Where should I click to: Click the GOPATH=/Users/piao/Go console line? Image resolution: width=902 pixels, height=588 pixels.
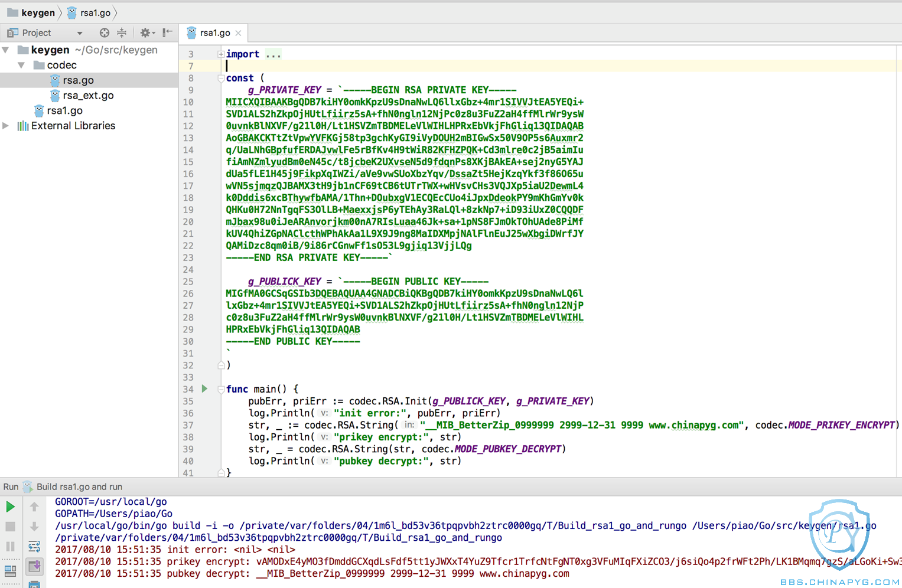114,514
